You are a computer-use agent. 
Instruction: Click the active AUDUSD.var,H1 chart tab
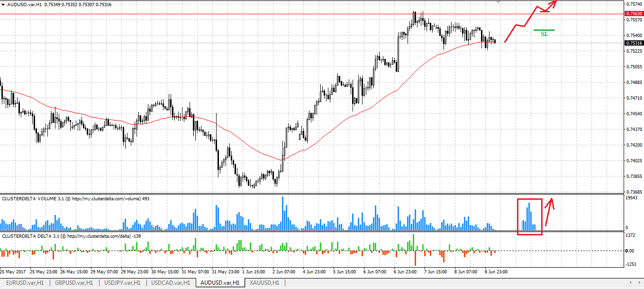(221, 283)
